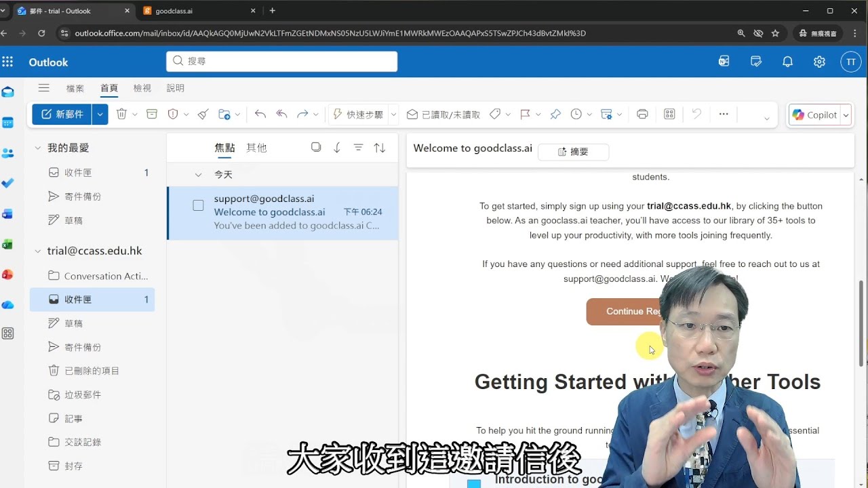The width and height of the screenshot is (868, 488).
Task: Open the Calendar app in sidebar
Action: pos(7,123)
